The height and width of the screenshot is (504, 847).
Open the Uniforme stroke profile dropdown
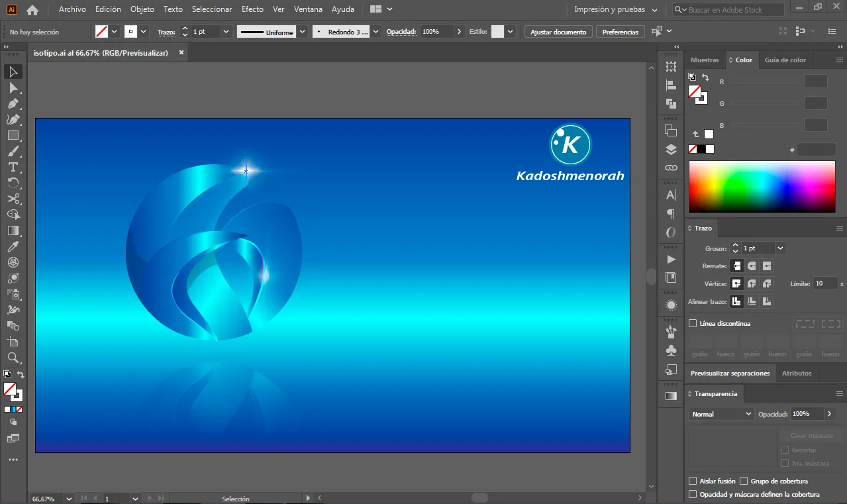303,32
